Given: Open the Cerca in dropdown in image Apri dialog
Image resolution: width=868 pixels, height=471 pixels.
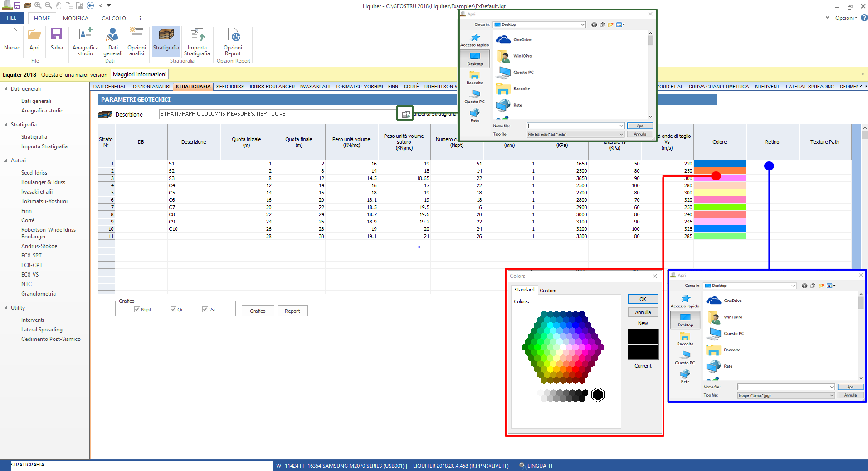Looking at the screenshot, I should (793, 286).
